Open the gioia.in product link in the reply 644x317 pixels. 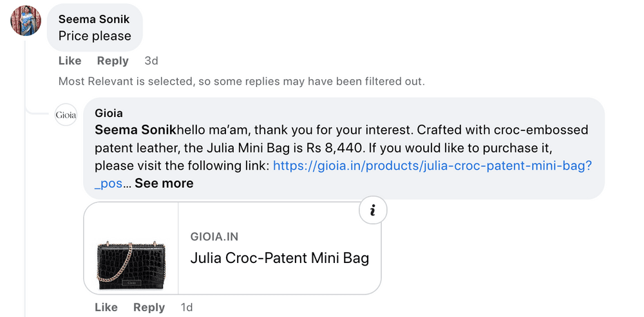point(432,166)
